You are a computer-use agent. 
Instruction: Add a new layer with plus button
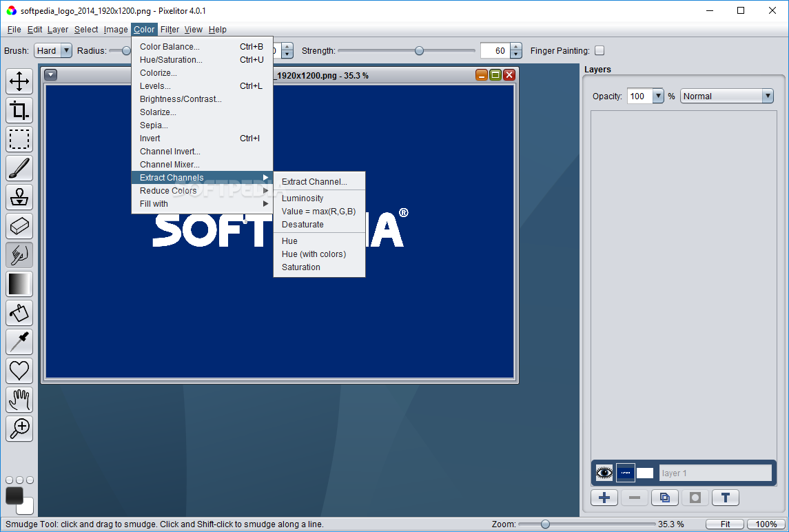604,498
